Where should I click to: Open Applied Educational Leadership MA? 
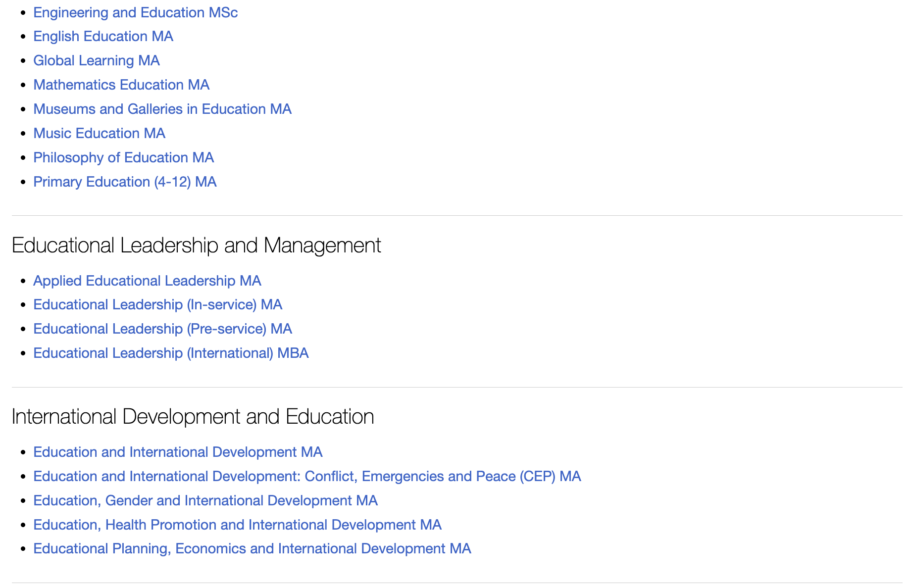[x=147, y=281]
